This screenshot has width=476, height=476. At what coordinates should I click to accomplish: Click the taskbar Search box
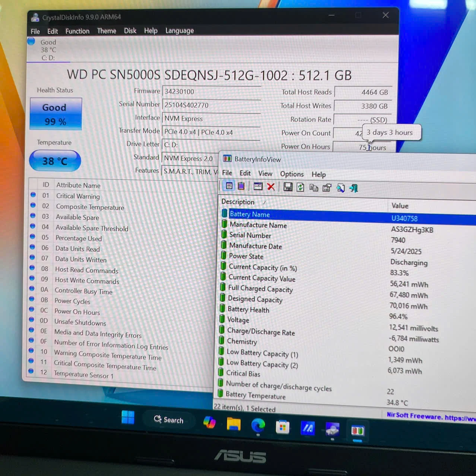tap(169, 420)
